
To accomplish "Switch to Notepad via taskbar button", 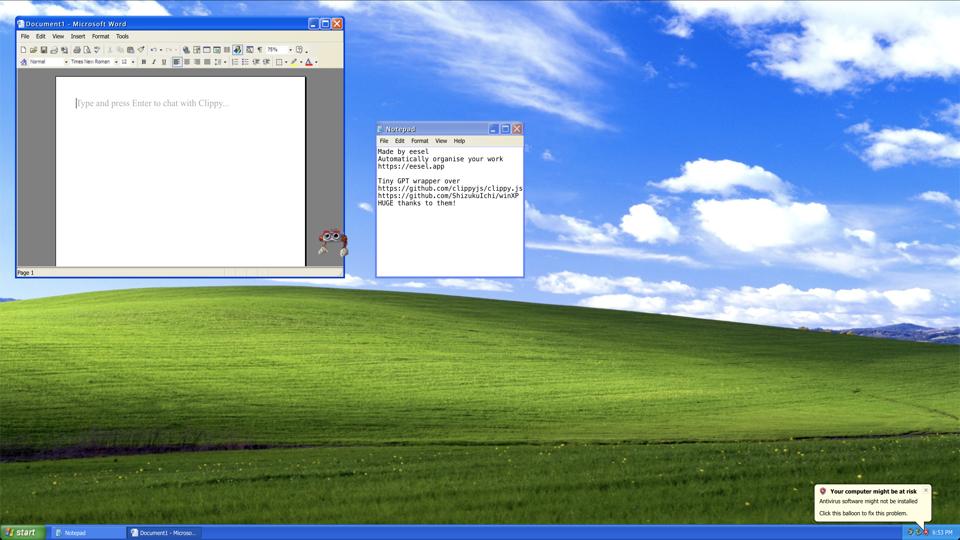I will click(x=88, y=532).
